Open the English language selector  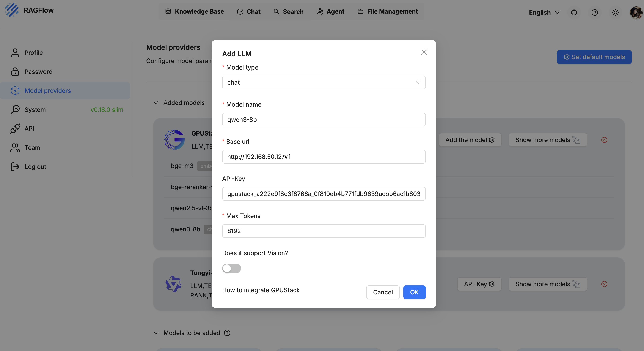pos(544,13)
